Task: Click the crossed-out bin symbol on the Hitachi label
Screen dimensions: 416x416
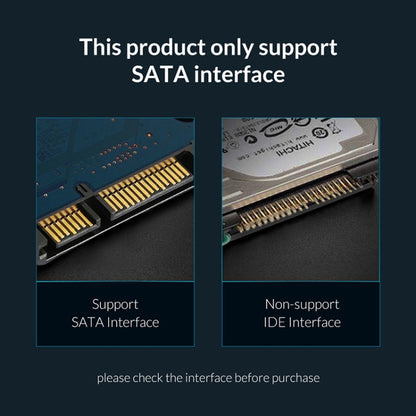Action: coord(334,127)
